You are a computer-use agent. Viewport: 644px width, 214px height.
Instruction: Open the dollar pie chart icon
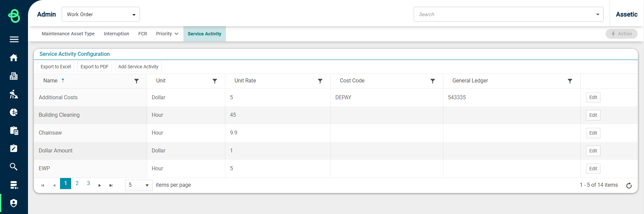coord(14,112)
